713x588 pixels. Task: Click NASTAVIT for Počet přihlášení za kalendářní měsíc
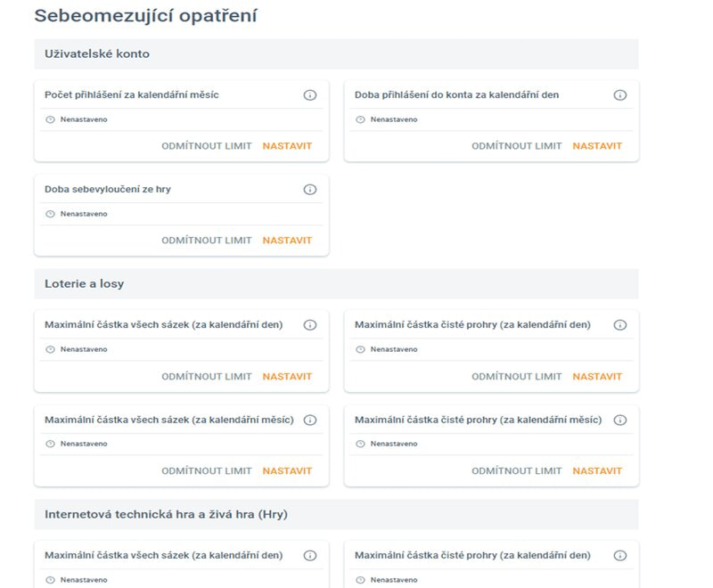coord(287,146)
